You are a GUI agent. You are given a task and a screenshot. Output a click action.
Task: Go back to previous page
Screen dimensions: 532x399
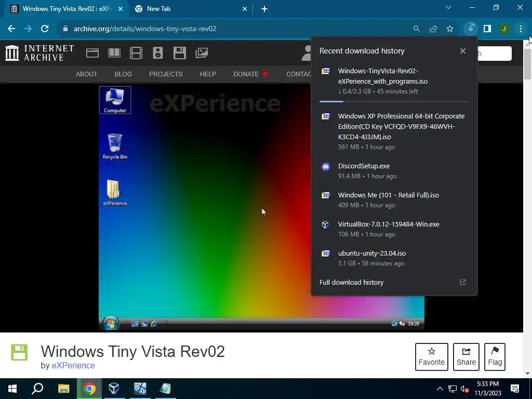pyautogui.click(x=11, y=29)
